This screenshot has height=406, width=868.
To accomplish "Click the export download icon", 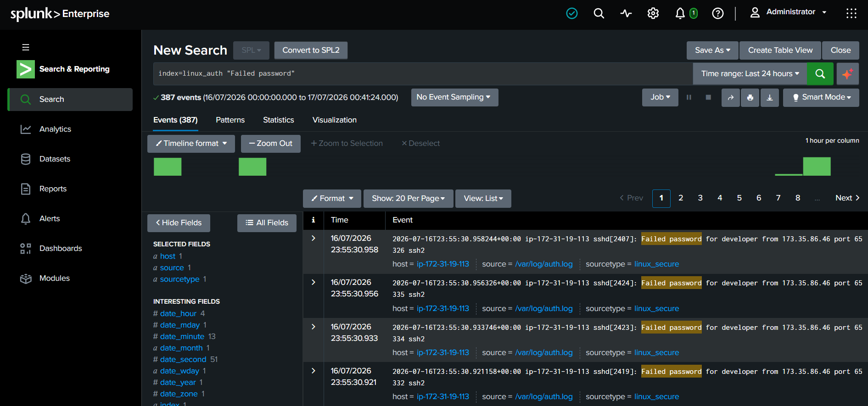I will coord(770,97).
